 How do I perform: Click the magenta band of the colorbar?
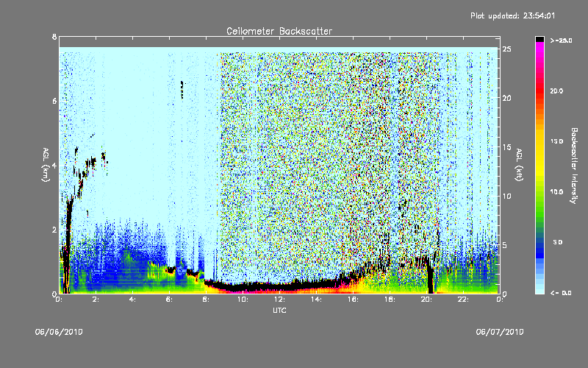pos(539,49)
